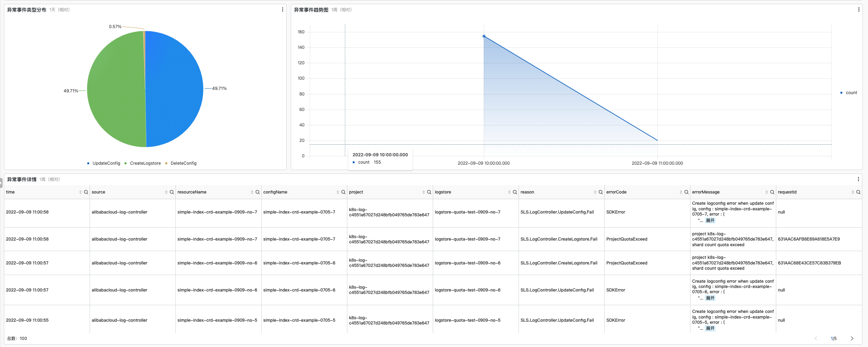Toggle the UpdateConfig legend entry
The width and height of the screenshot is (868, 347).
103,163
